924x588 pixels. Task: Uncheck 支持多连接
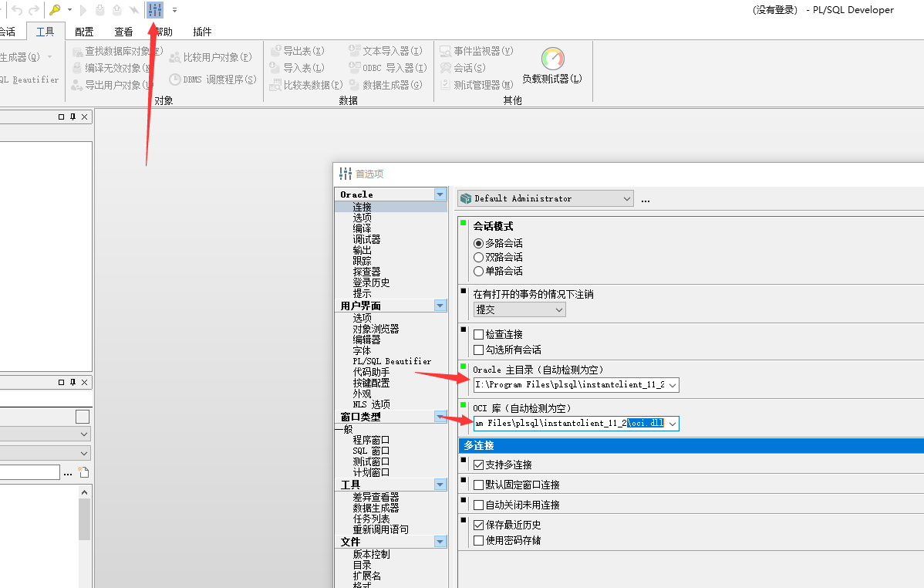point(478,465)
